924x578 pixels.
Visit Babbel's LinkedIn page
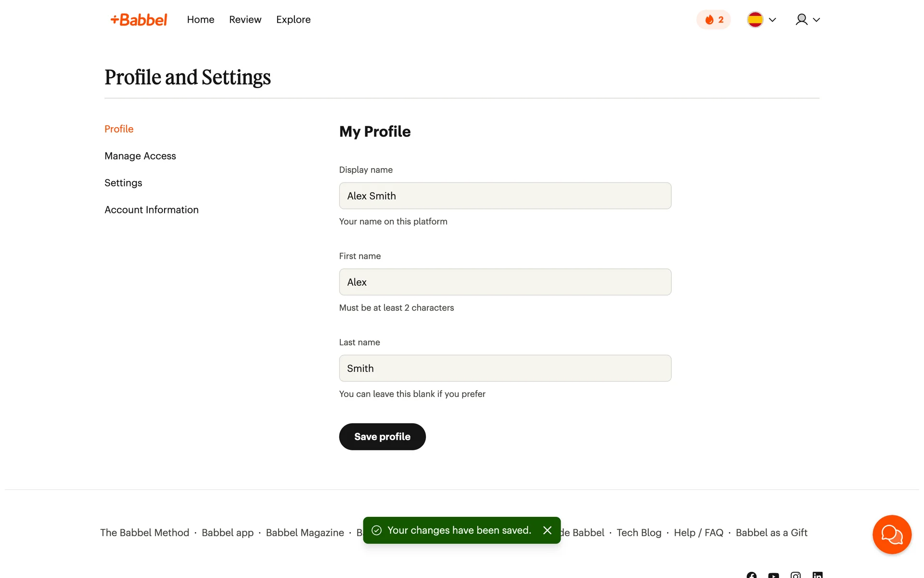pyautogui.click(x=817, y=575)
